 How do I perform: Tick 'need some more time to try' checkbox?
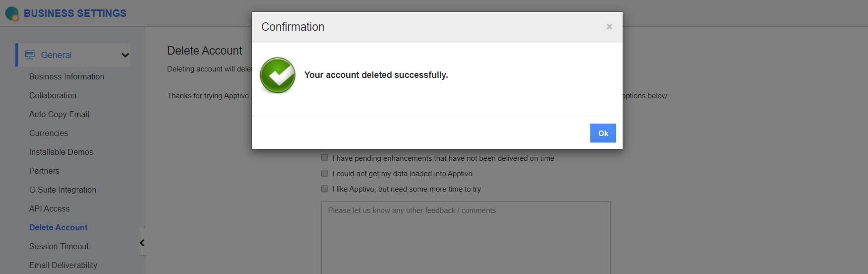(x=325, y=189)
